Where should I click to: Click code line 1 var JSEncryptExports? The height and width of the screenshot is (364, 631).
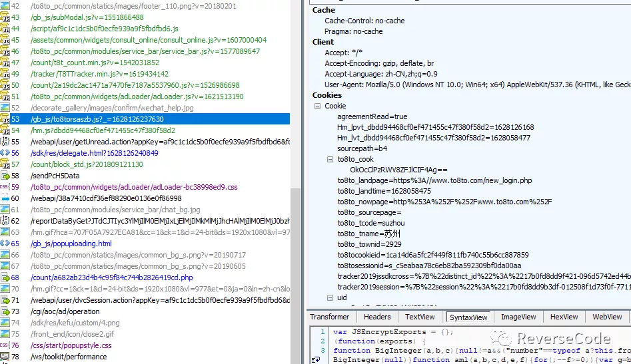coord(393,332)
